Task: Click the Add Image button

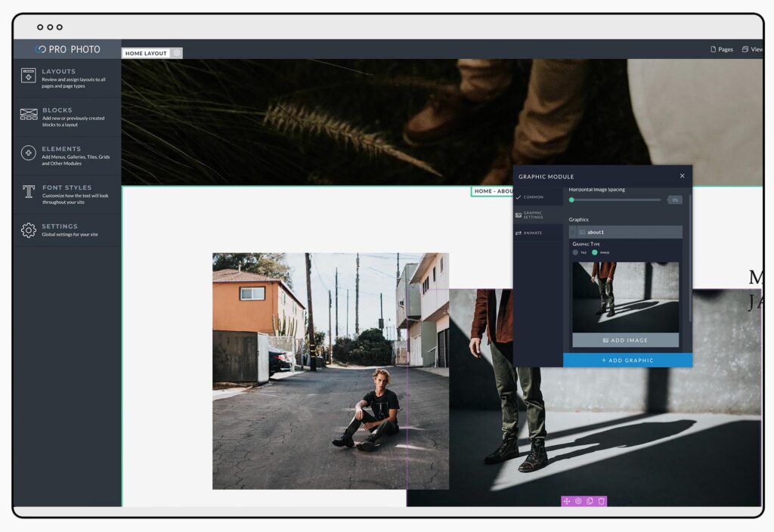Action: 625,340
